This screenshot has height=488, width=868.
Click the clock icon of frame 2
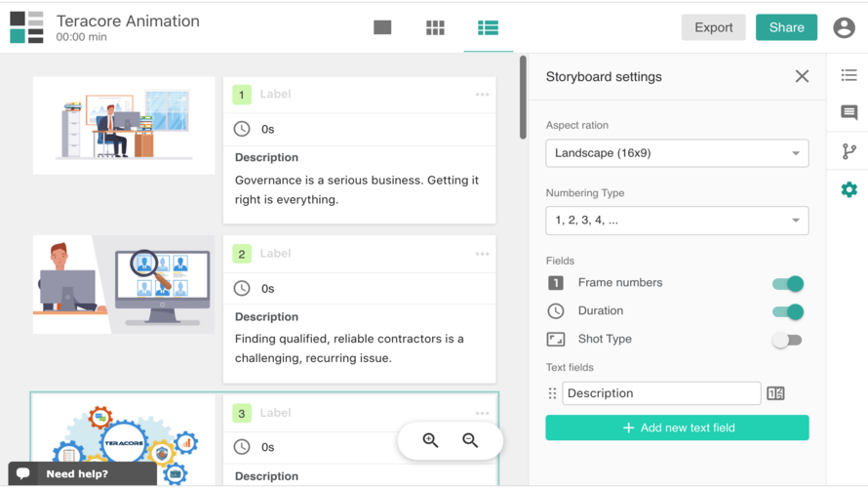(x=242, y=289)
